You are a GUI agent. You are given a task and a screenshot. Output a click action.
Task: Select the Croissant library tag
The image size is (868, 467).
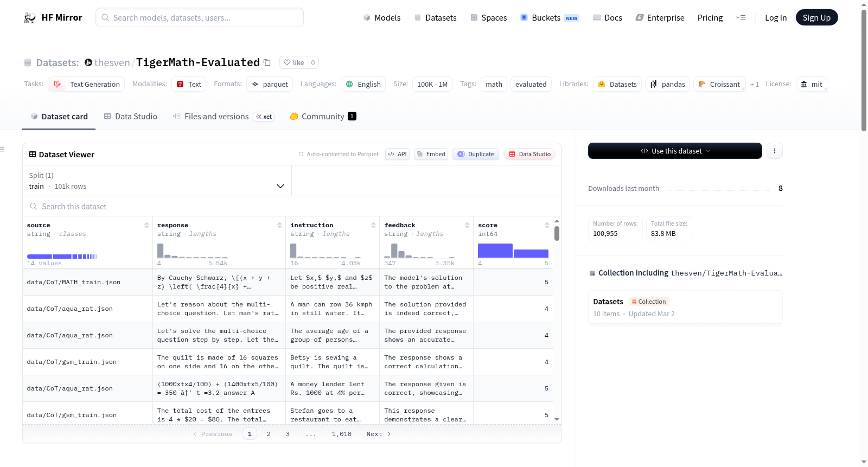(x=719, y=84)
